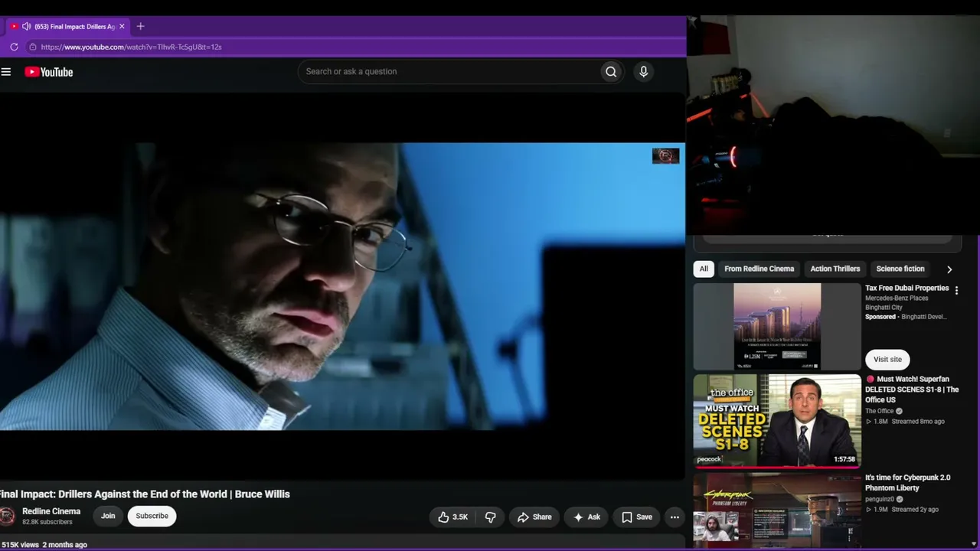This screenshot has width=980, height=551.
Task: Subscribe to Redline Cinema
Action: pyautogui.click(x=152, y=516)
